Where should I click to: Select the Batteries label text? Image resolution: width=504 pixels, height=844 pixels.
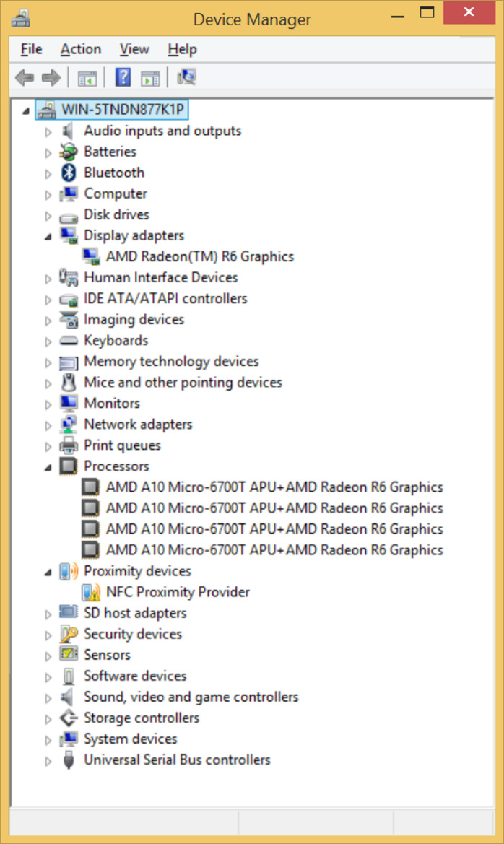110,152
